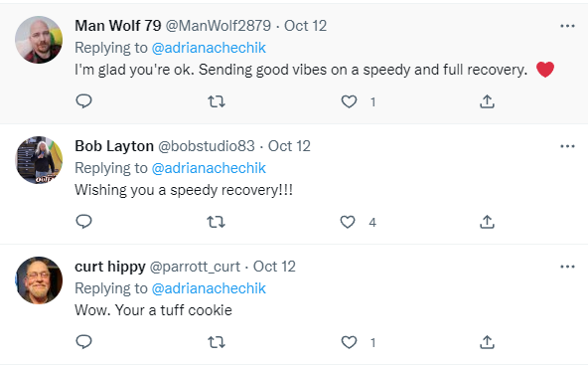Screen dimensions: 588x367
Task: Open more options for curt hippy's tweet
Action: click(567, 267)
